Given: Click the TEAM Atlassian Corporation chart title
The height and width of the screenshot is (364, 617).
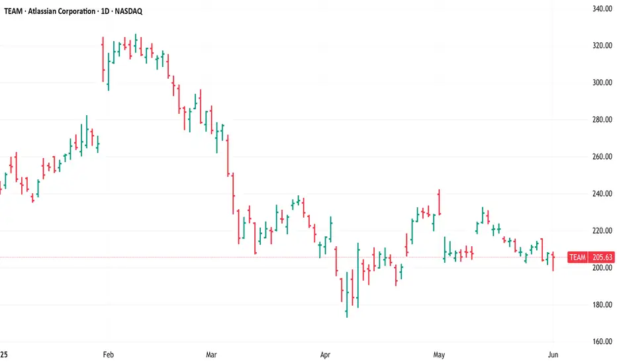Looking at the screenshot, I should (x=73, y=11).
